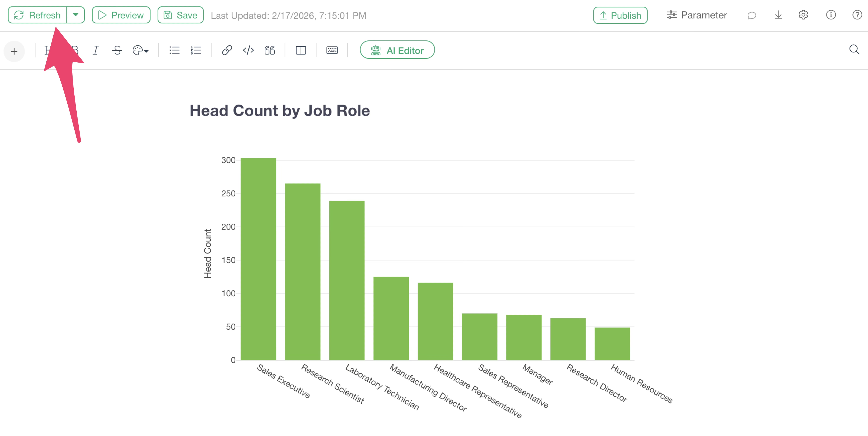Screen dimensions: 868x436
Task: Open the comments bubble
Action: pyautogui.click(x=752, y=16)
